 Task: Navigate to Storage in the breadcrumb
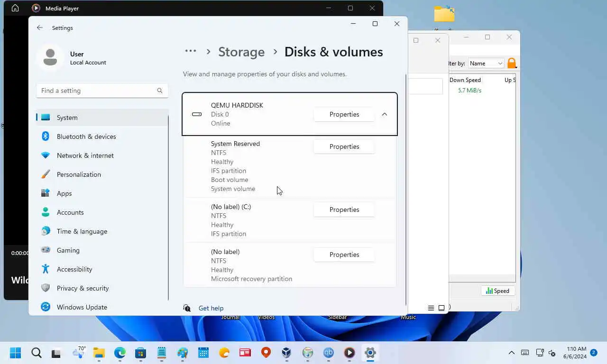[241, 52]
